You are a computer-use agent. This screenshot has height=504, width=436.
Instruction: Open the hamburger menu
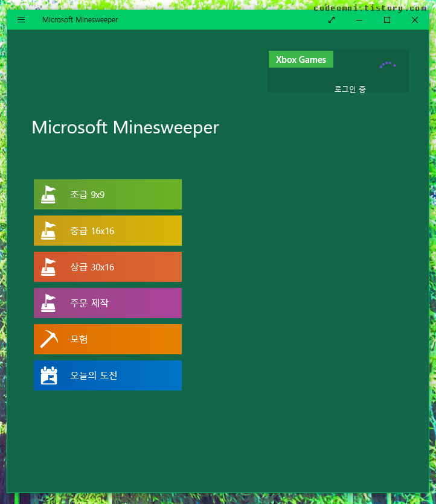(21, 20)
